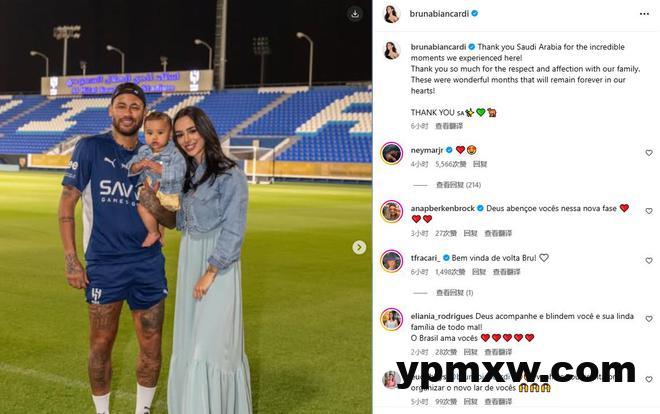This screenshot has height=414, width=660.
Task: Like neymarjr's comment with heart icon
Action: pyautogui.click(x=649, y=153)
